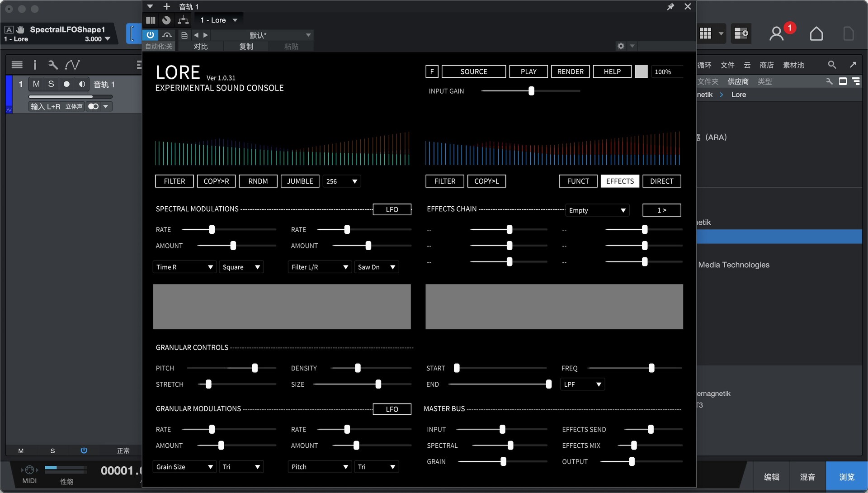Screen dimensions: 868x493
Task: Click the SOURCE button
Action: click(473, 71)
